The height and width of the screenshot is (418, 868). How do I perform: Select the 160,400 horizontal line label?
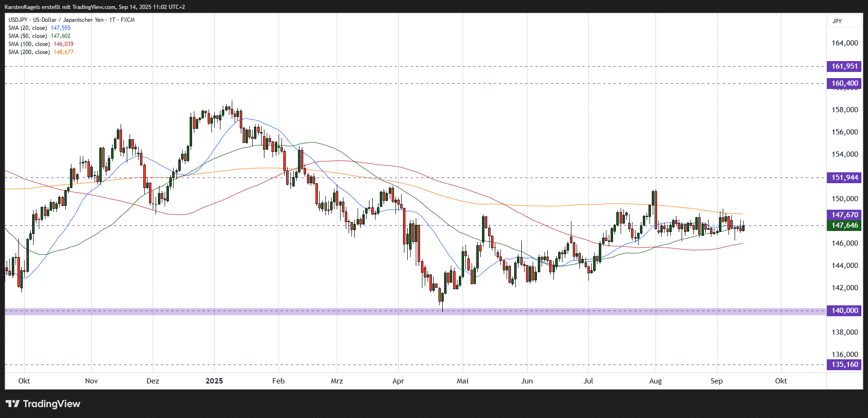844,83
